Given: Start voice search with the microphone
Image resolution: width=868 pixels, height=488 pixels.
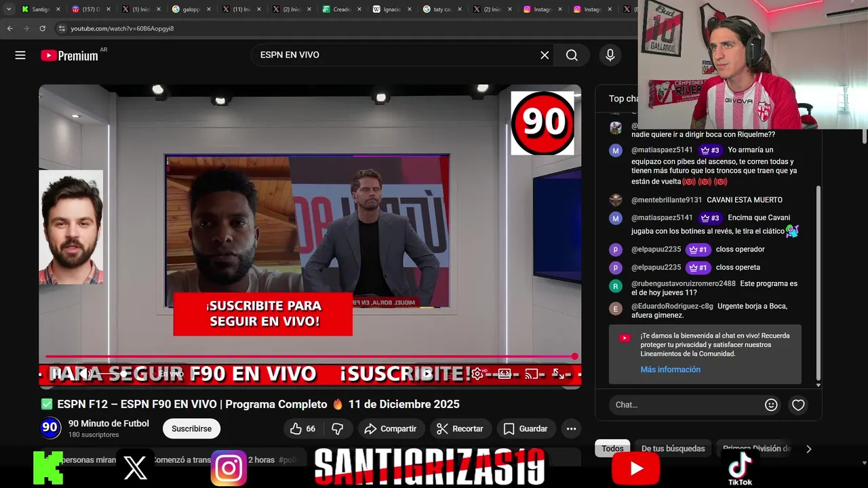Looking at the screenshot, I should click(610, 56).
